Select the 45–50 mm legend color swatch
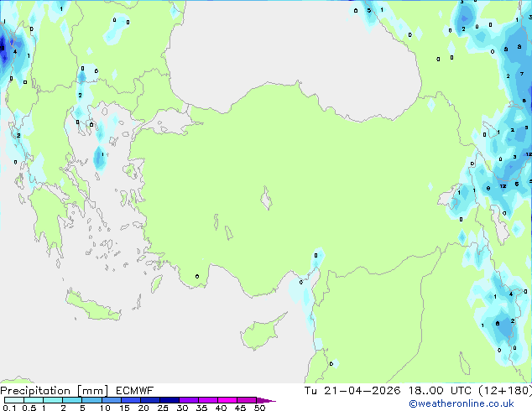Image resolution: width=532 pixels, height=411 pixels. [247, 400]
